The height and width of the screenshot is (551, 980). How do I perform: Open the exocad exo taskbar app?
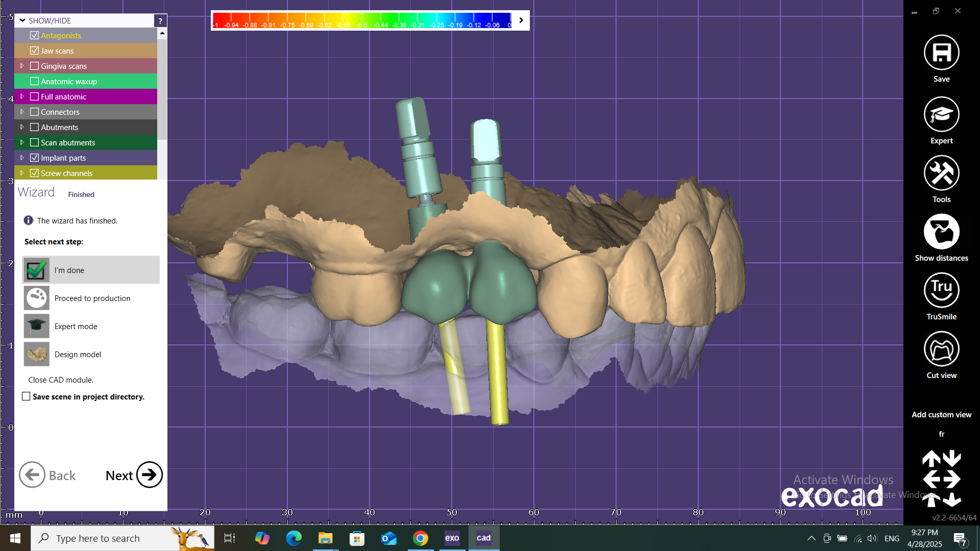click(x=452, y=538)
